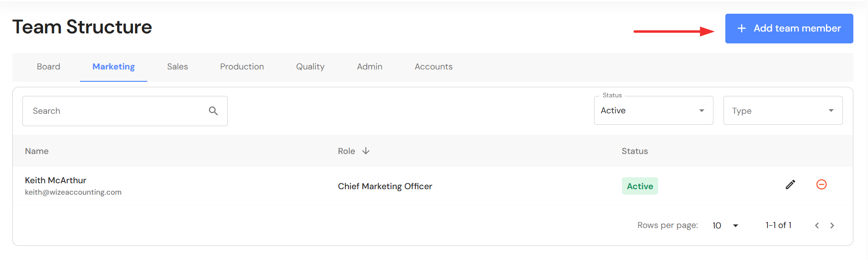Sort by Role using arrow icon

click(x=366, y=151)
